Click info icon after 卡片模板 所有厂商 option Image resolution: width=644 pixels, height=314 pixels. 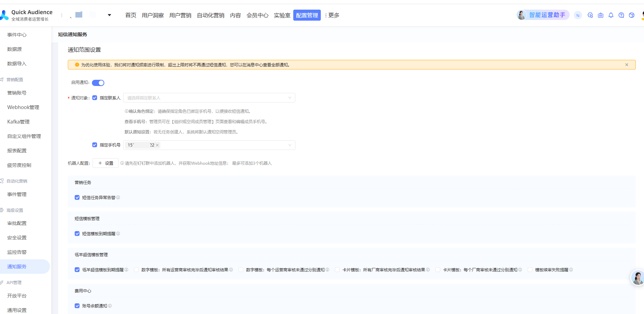click(x=428, y=270)
